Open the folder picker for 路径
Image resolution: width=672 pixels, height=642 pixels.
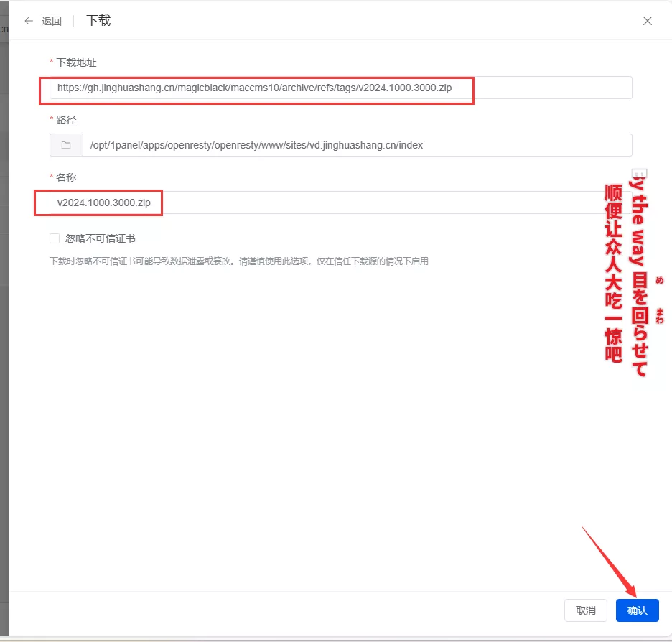[x=66, y=145]
